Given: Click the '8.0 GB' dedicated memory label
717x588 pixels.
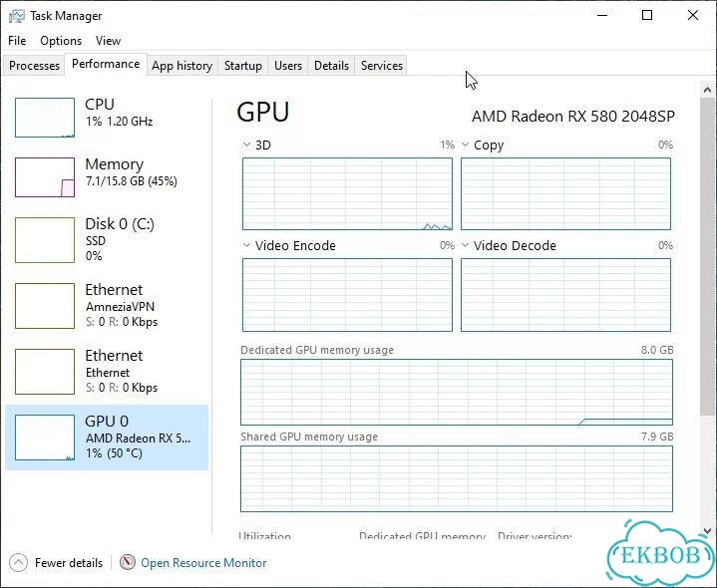Looking at the screenshot, I should [657, 350].
